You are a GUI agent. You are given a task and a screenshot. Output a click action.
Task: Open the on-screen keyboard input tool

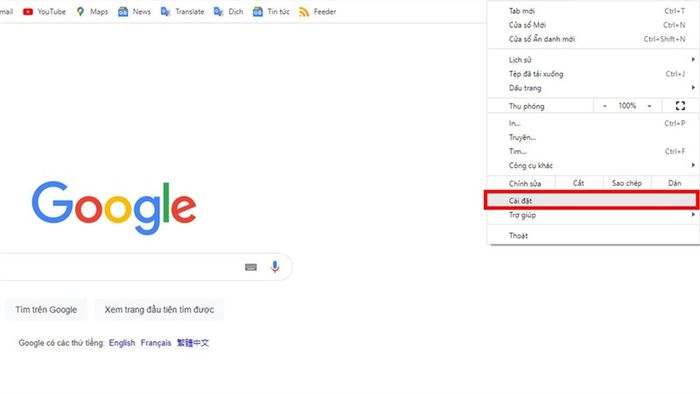251,267
